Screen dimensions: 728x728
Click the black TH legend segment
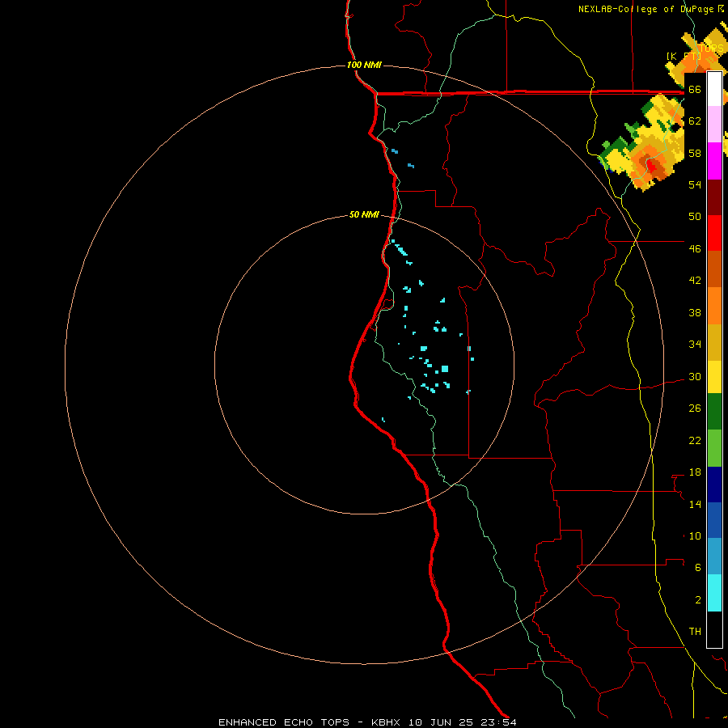point(714,629)
